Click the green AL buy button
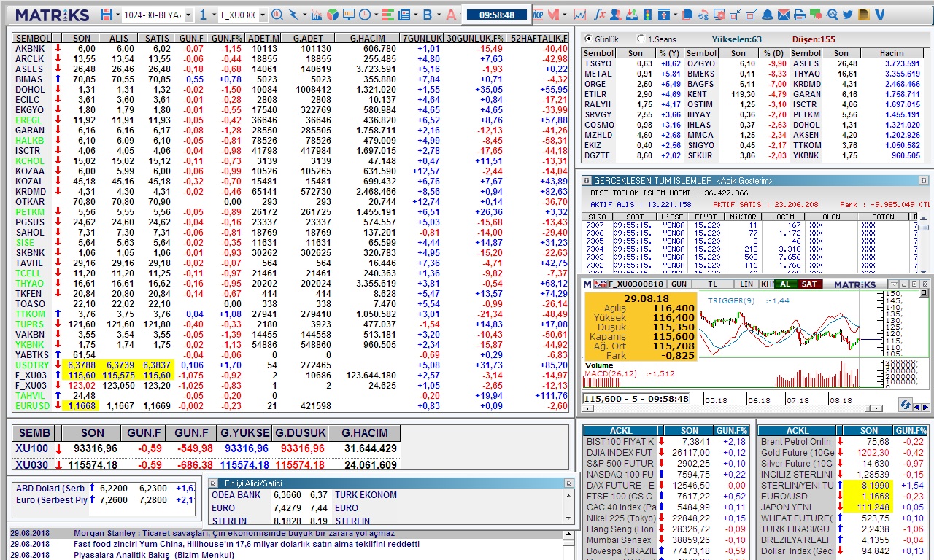This screenshot has height=560, width=934. pyautogui.click(x=785, y=284)
